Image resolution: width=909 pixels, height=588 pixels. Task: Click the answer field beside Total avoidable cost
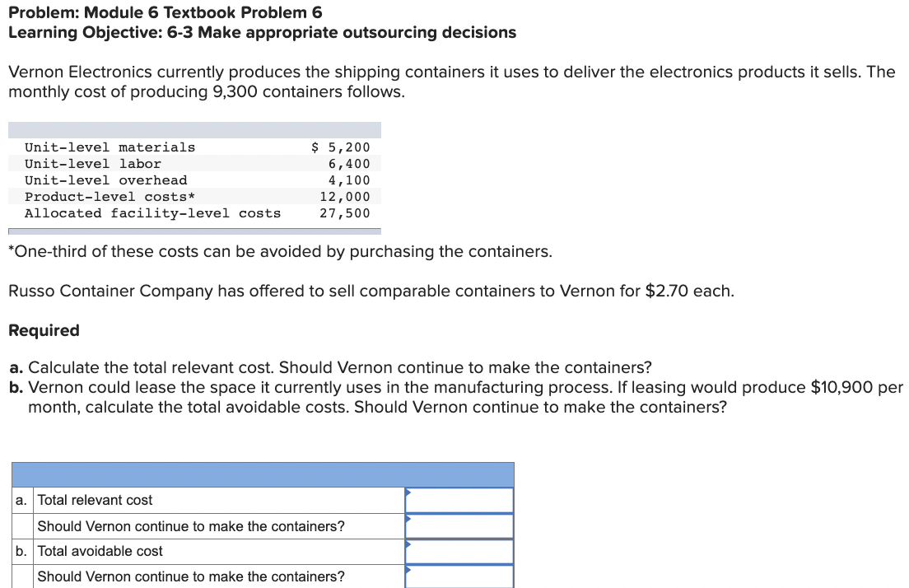[459, 551]
